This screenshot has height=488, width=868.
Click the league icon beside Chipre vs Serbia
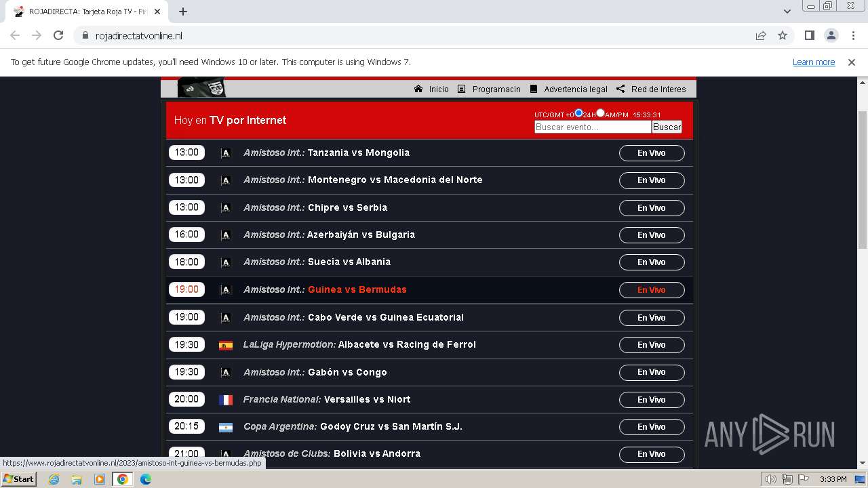coord(226,208)
